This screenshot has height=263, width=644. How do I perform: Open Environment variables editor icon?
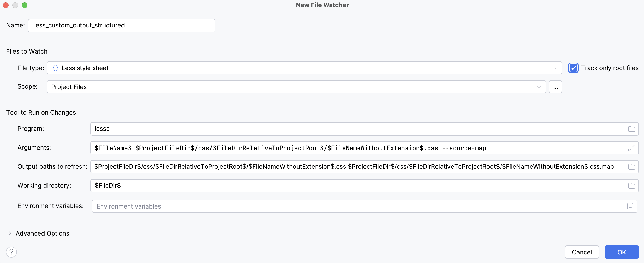(630, 206)
